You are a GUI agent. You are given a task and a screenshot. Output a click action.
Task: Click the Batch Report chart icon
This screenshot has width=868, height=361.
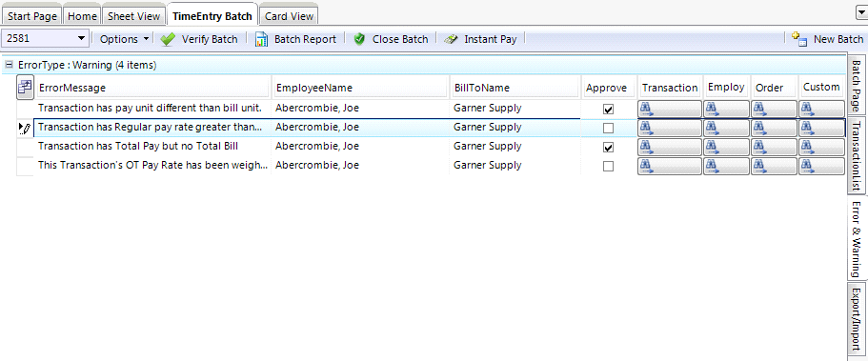click(x=261, y=39)
